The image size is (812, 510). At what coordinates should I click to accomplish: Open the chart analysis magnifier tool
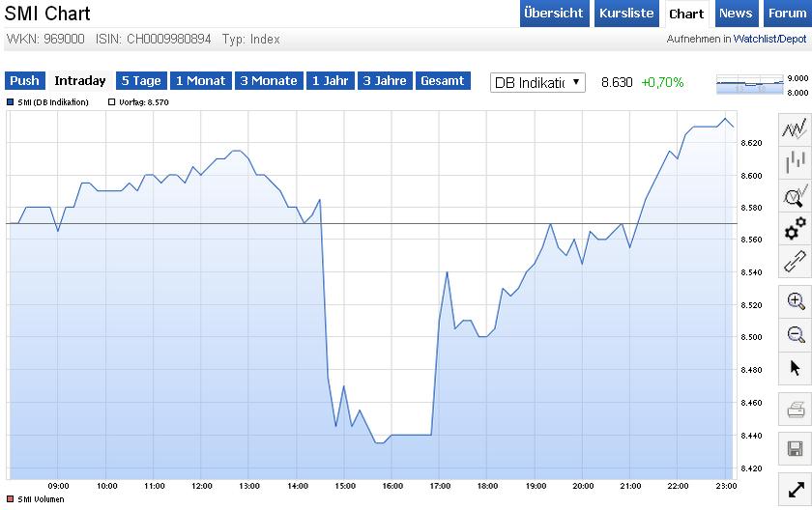coord(795,196)
